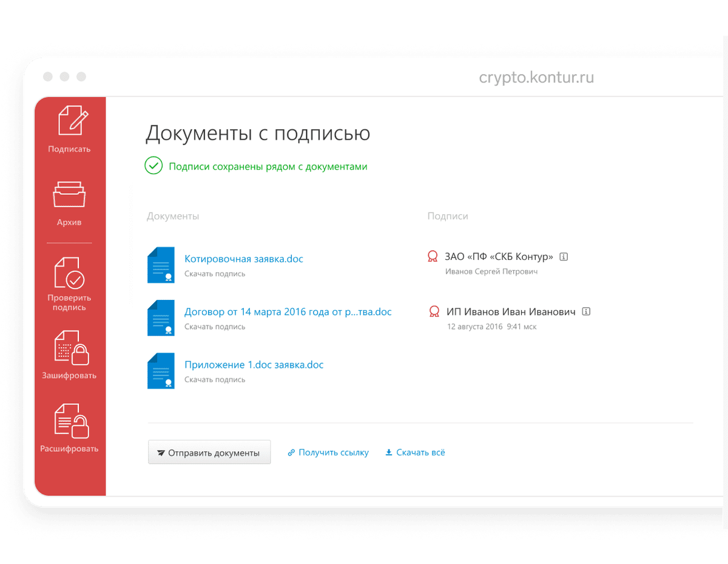This screenshot has height=564, width=728.
Task: Download signature for Котировочная заявка.doc
Action: click(x=215, y=274)
